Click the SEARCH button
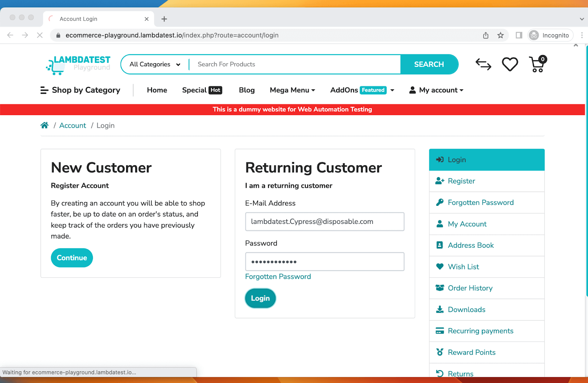Screen dimensions: 588x383 click(x=429, y=64)
